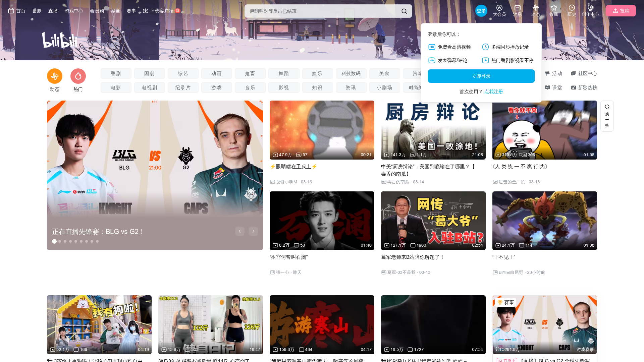Open the 厨房辩论 video thumbnail
644x362 pixels.
433,130
